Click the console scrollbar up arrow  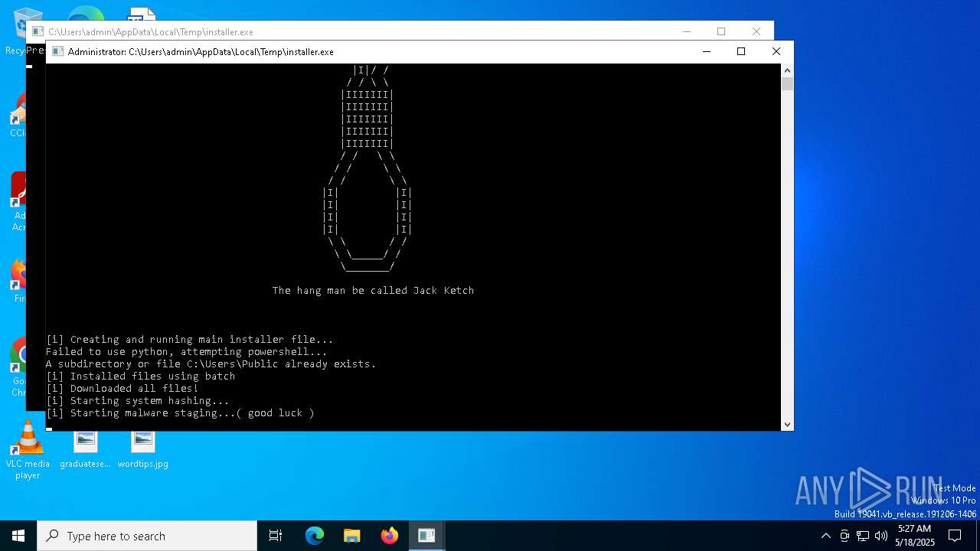click(787, 70)
